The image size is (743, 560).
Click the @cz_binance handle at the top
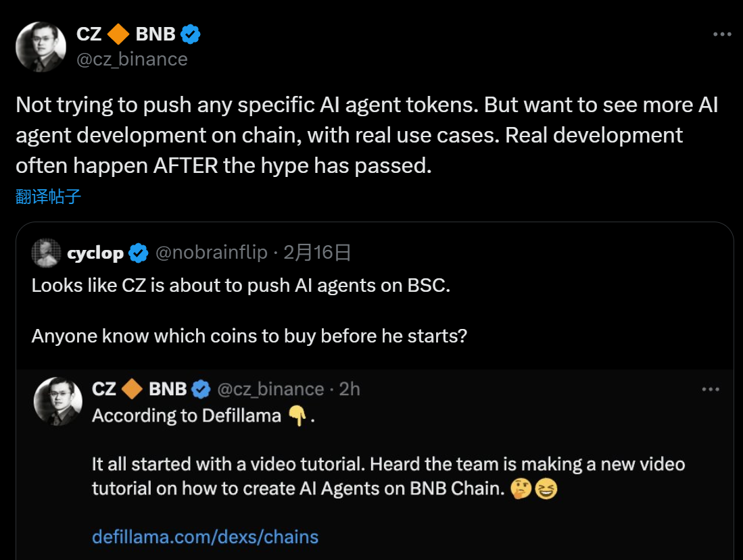point(133,59)
